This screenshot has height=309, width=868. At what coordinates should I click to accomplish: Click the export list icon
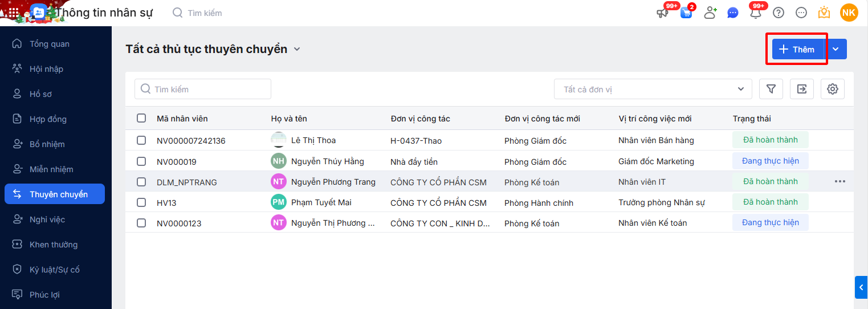click(802, 89)
